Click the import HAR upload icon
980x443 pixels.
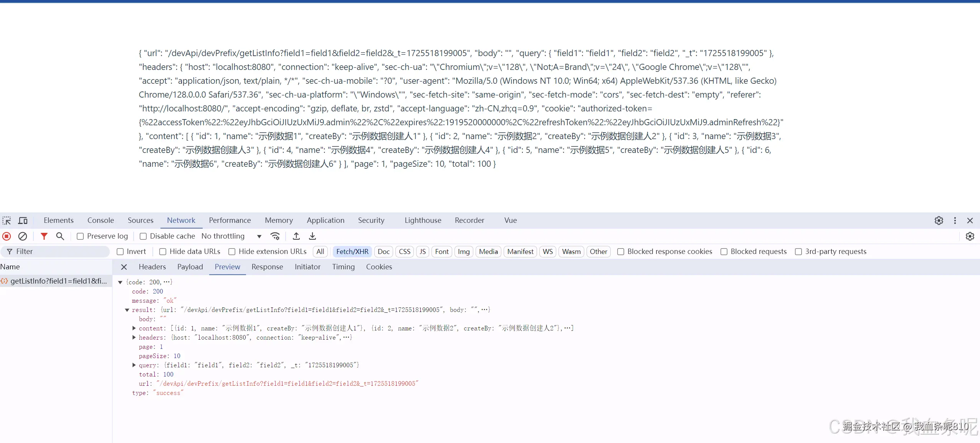(x=296, y=236)
